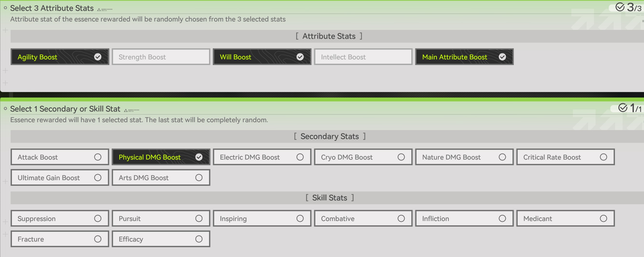This screenshot has height=257, width=644.
Task: Choose the Efficacy skill stat
Action: pos(161,239)
